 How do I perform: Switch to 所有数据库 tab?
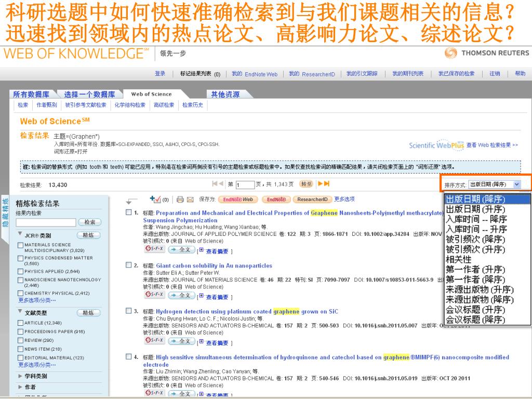[x=31, y=95]
